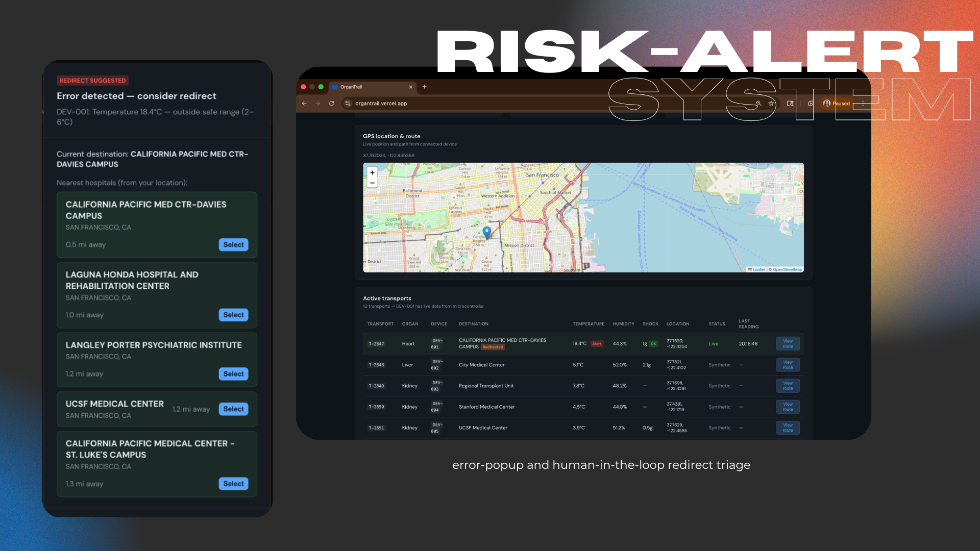Zoom out on the map
980x551 pixels.
pyautogui.click(x=372, y=183)
